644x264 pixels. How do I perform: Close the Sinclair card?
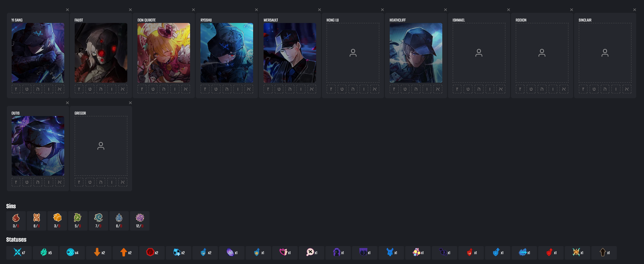tap(635, 10)
